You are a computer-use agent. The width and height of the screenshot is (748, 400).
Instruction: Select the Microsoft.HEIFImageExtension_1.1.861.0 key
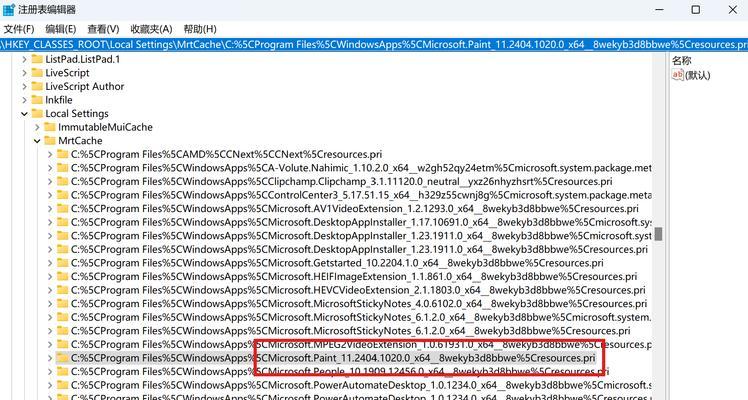coord(354,277)
